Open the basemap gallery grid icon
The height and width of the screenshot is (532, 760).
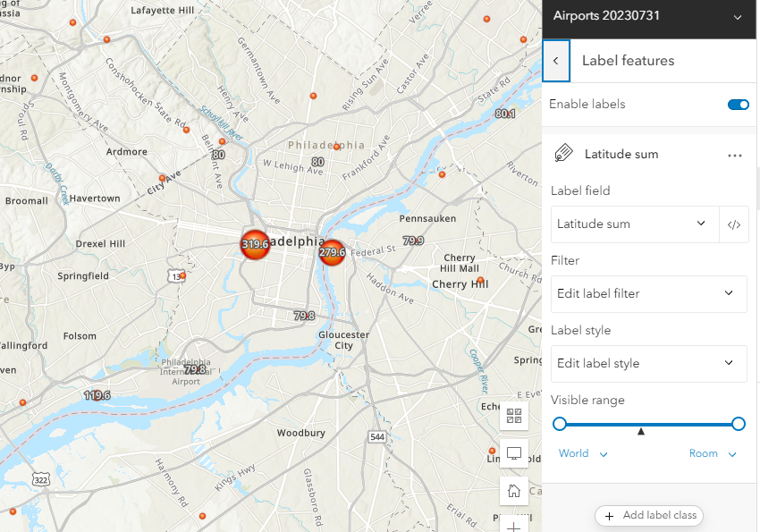coord(514,415)
